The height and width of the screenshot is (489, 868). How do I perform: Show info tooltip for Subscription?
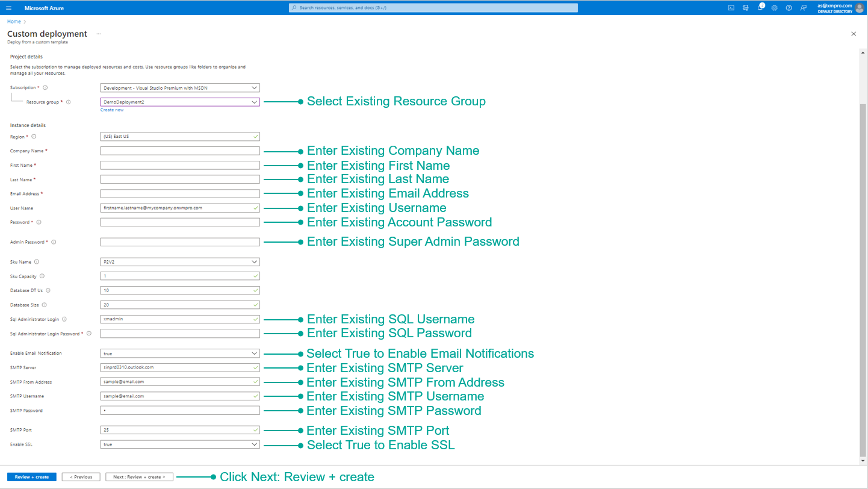(45, 88)
